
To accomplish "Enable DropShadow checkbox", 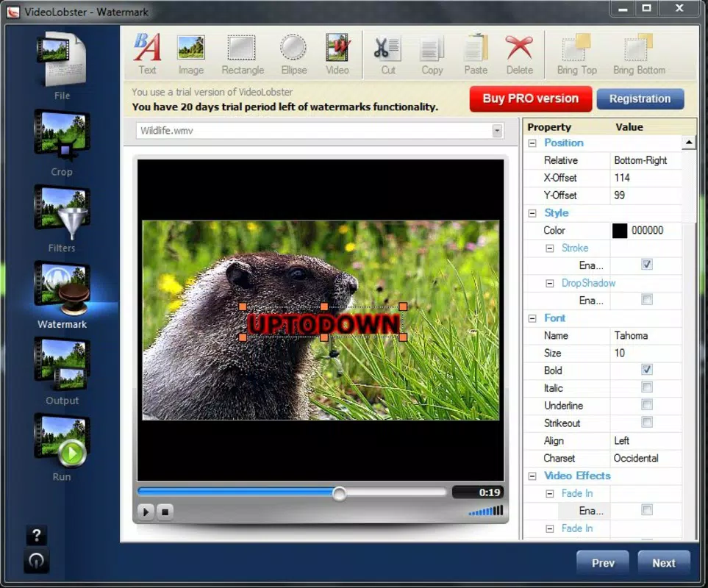I will tap(646, 300).
